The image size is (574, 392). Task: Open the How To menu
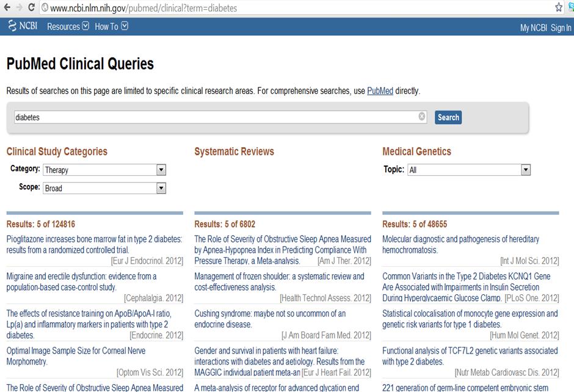click(111, 26)
